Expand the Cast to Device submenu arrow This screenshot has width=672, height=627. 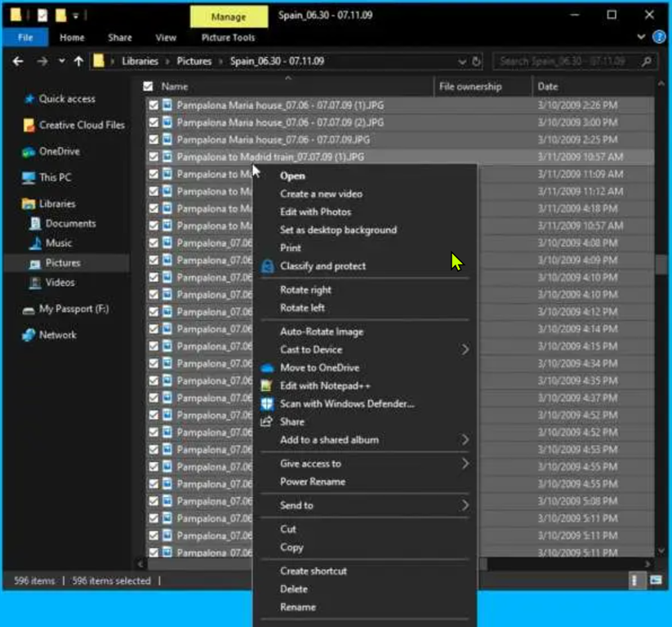(465, 349)
